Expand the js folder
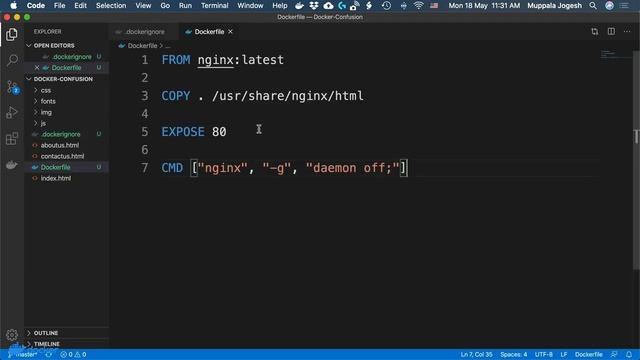640x360 pixels. click(x=43, y=123)
